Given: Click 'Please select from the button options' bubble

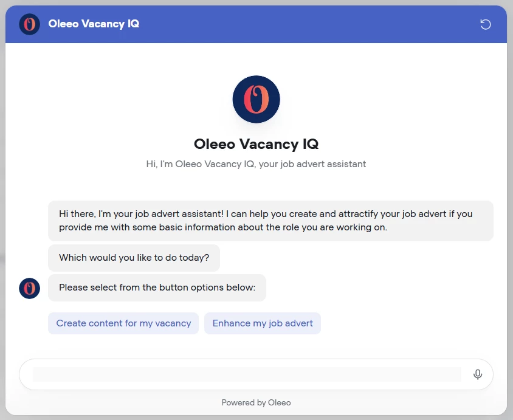Looking at the screenshot, I should tap(157, 287).
